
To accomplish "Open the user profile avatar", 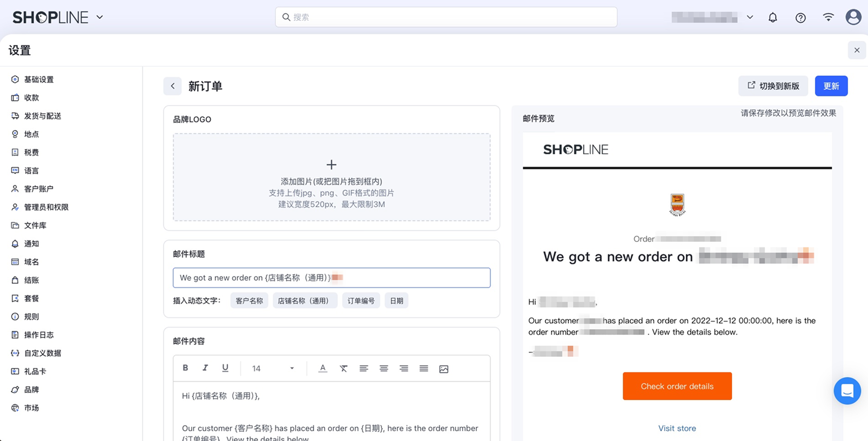I will (x=853, y=17).
